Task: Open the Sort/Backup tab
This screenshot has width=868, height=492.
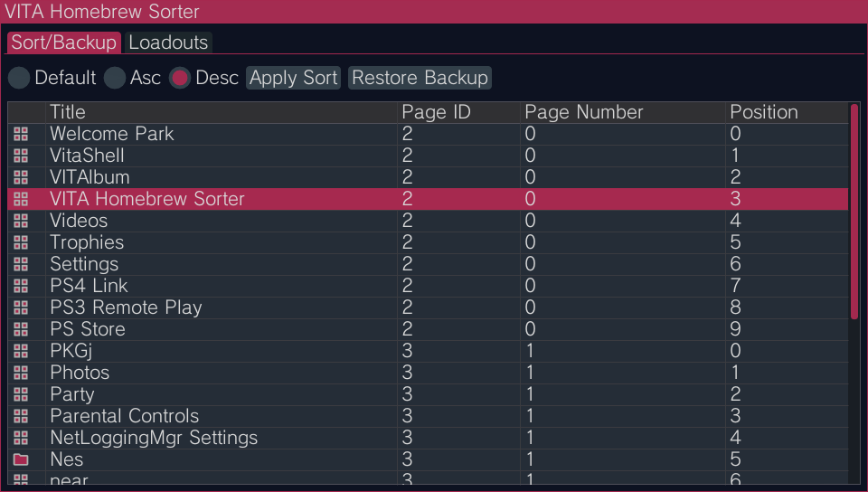Action: [63, 43]
